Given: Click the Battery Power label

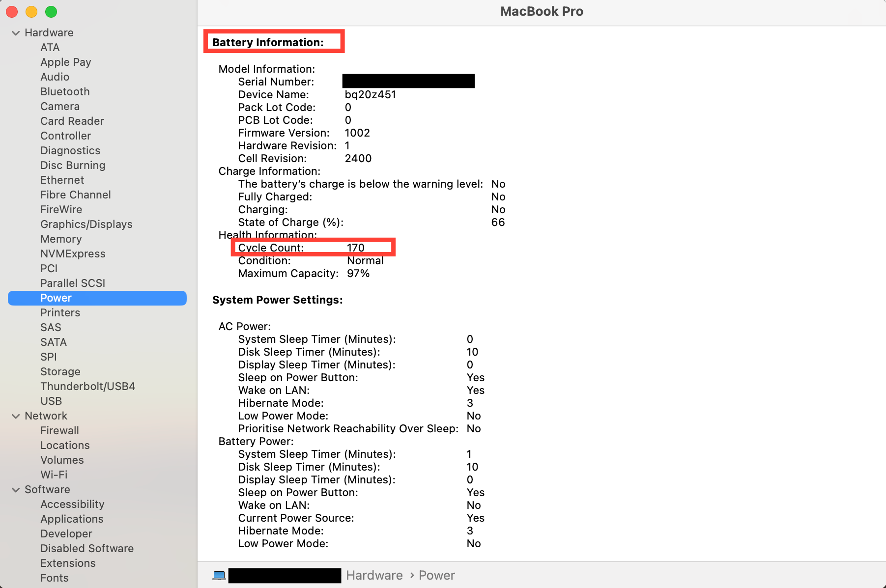Looking at the screenshot, I should click(256, 442).
